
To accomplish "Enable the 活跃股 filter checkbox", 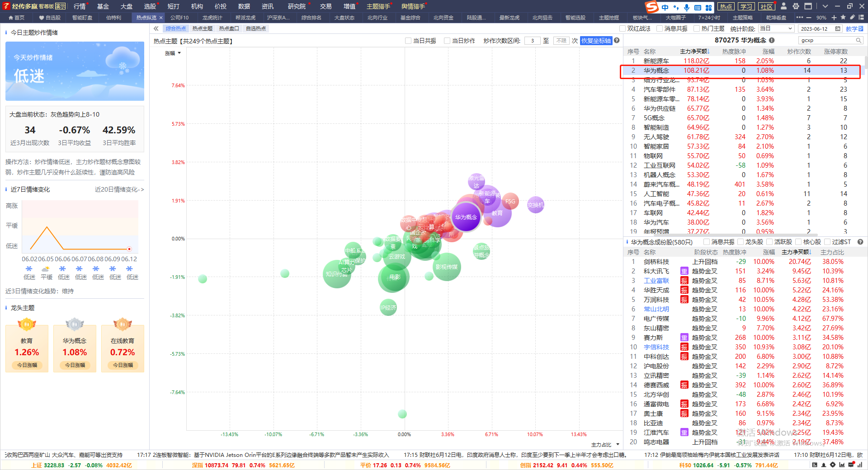I will [769, 242].
